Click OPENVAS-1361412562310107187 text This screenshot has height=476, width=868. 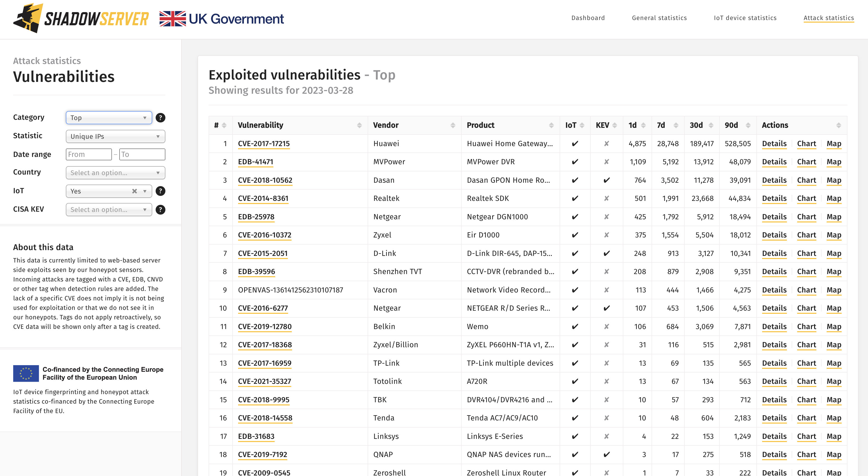point(290,290)
